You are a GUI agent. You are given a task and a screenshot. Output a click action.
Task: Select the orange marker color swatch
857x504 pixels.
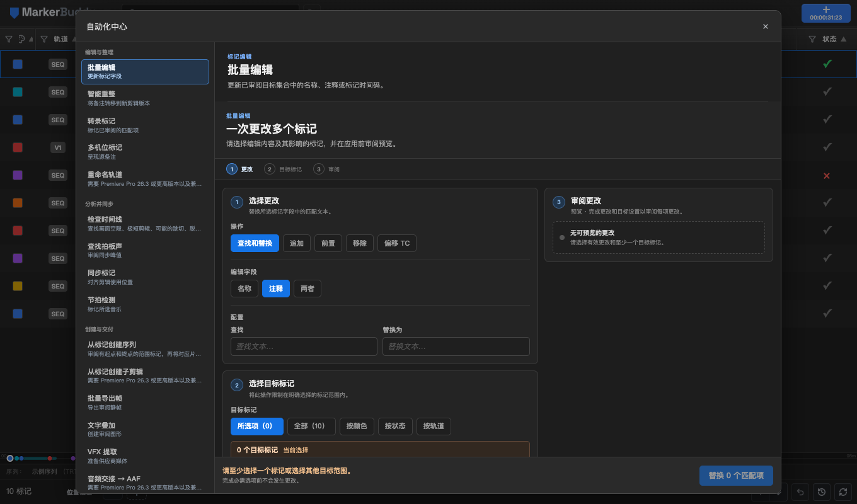18,203
